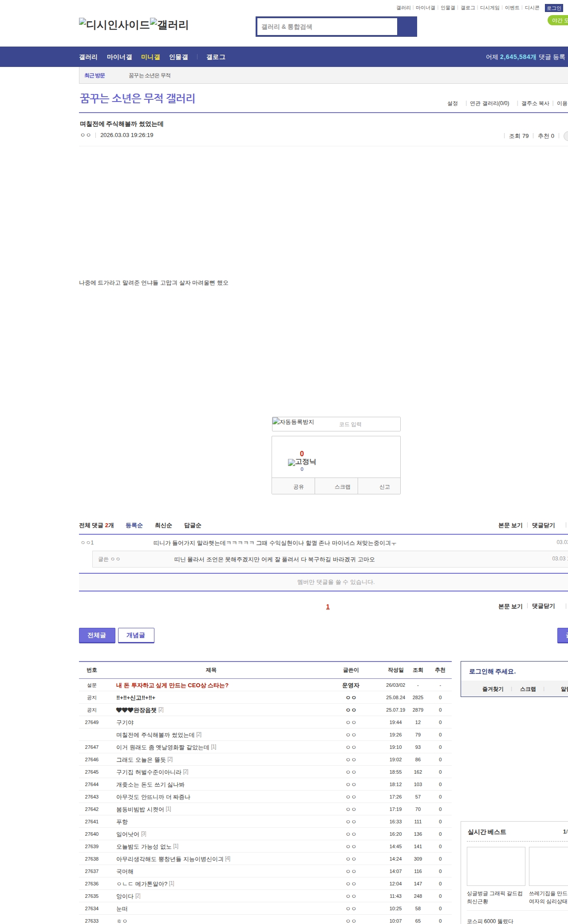Click the DCInside logo image
The height and width of the screenshot is (924, 568).
tap(114, 25)
